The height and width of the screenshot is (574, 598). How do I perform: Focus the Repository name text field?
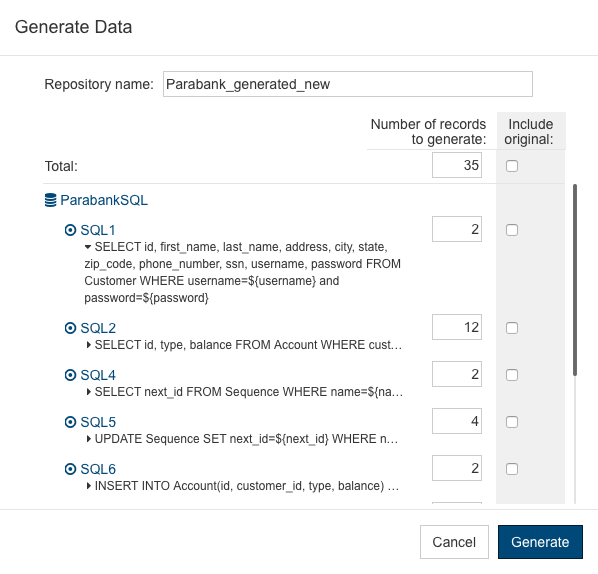(348, 84)
